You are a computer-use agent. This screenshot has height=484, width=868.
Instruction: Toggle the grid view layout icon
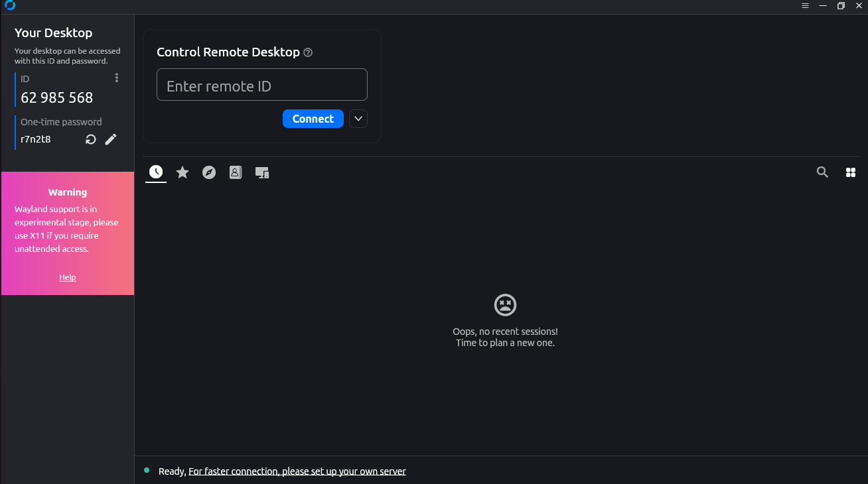click(x=850, y=172)
